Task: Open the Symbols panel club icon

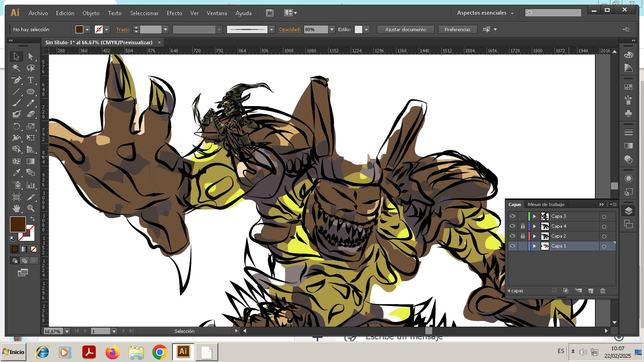Action: (628, 113)
